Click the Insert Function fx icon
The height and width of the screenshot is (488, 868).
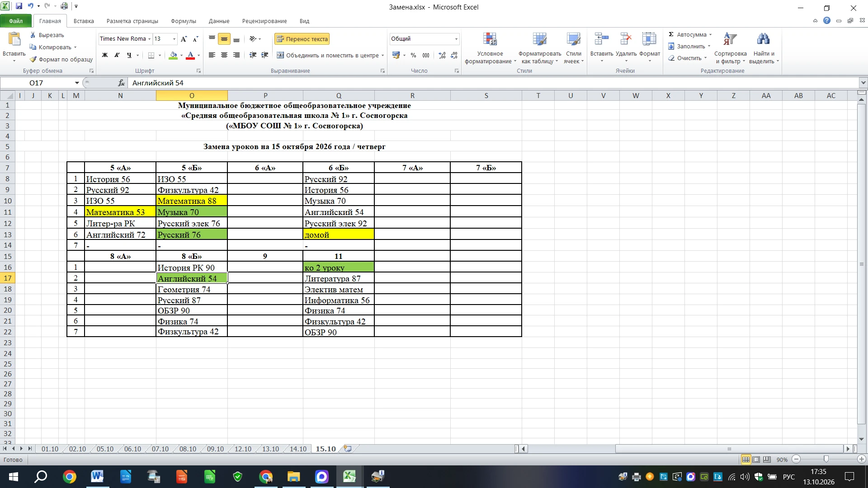point(121,83)
